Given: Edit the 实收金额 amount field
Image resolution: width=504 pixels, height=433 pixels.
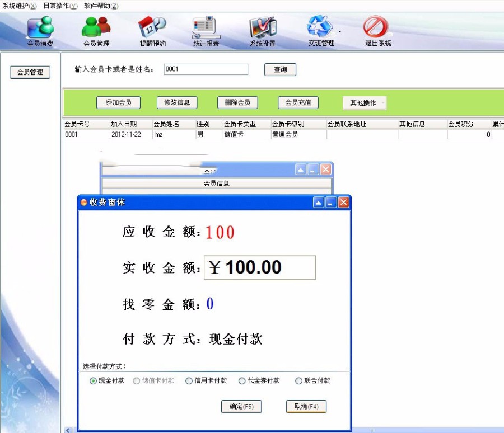Looking at the screenshot, I should click(x=260, y=267).
